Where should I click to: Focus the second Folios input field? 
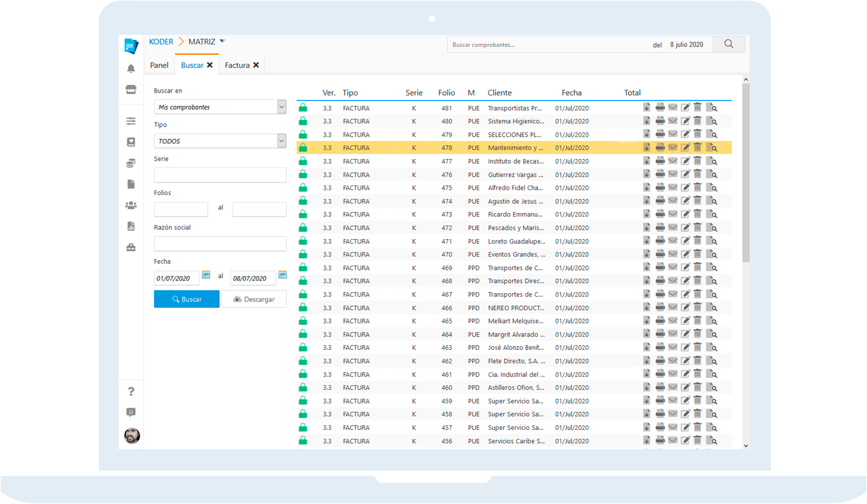[259, 210]
